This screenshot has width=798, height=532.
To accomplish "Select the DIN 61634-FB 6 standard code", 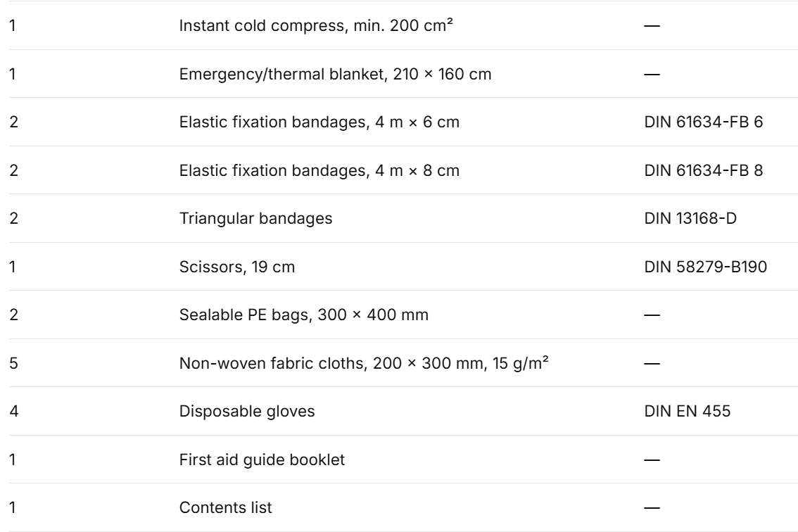I will (703, 122).
